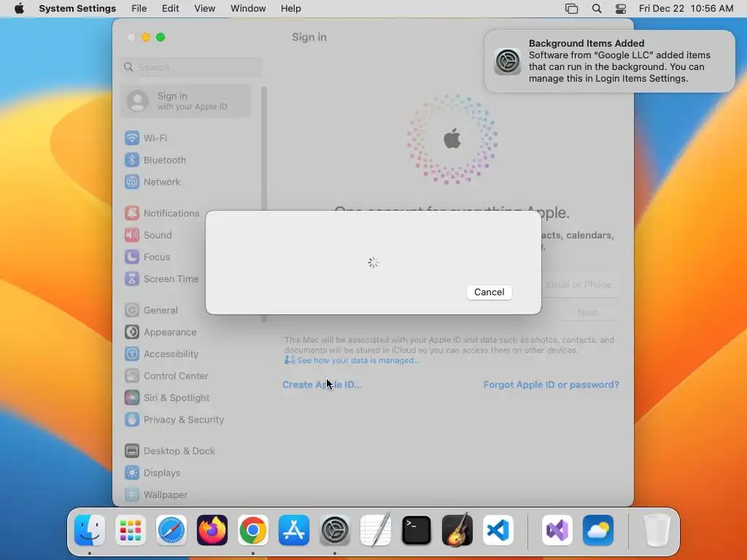Click Forgot Apple ID or password link
The width and height of the screenshot is (747, 560).
pyautogui.click(x=551, y=385)
